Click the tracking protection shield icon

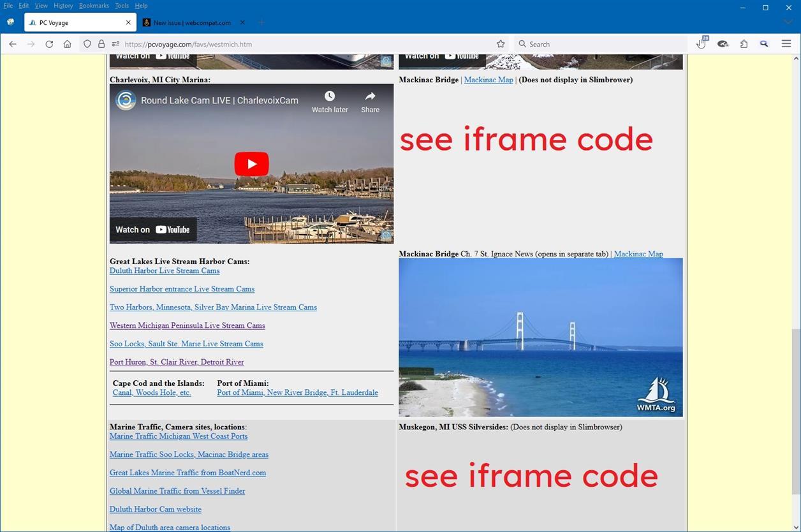point(87,43)
